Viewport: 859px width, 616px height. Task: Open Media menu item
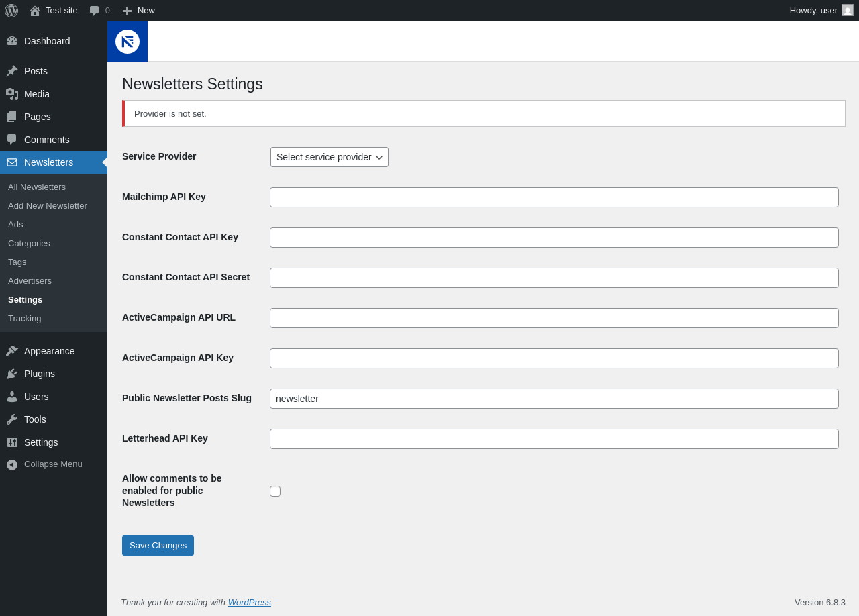pyautogui.click(x=54, y=94)
